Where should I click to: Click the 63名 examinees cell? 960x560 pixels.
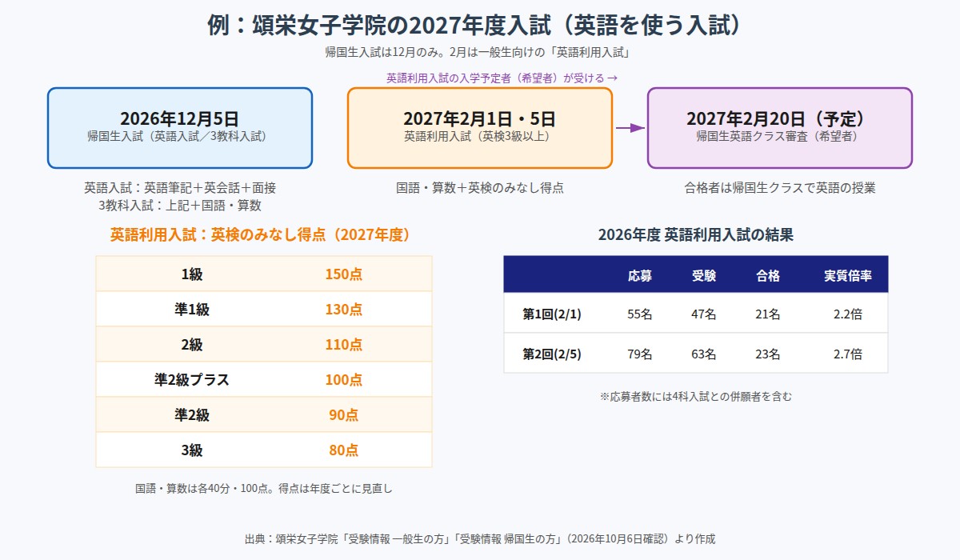pyautogui.click(x=704, y=354)
